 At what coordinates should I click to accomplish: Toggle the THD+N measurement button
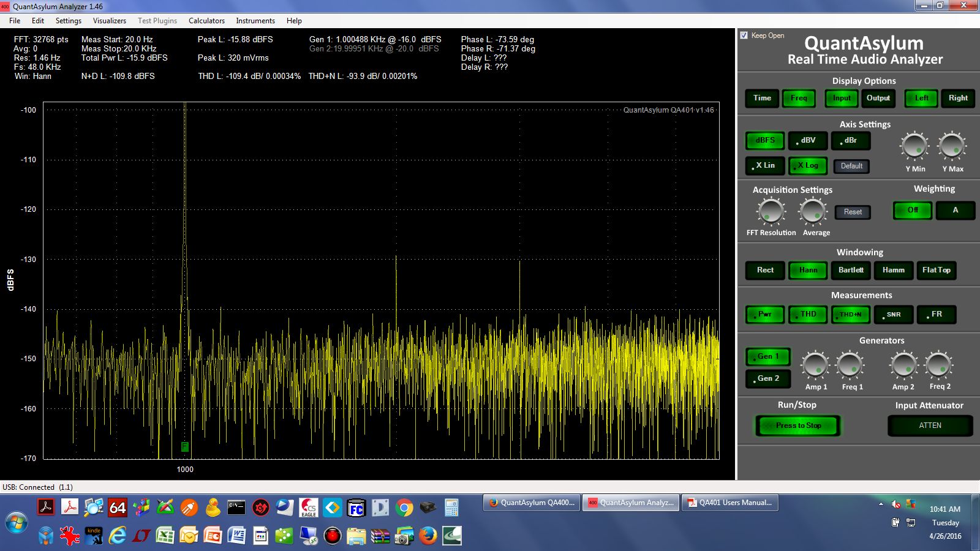[x=851, y=314]
